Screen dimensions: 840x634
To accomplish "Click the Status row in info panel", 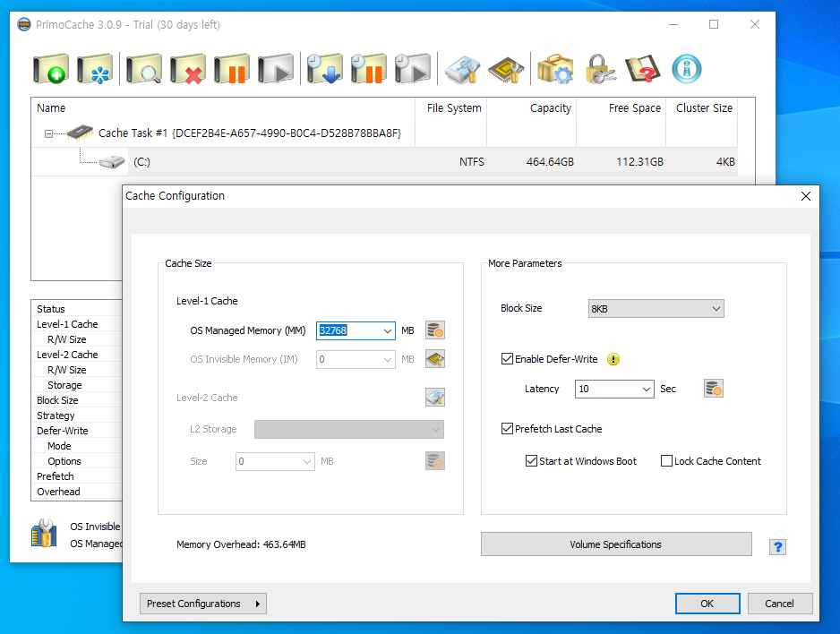I will (77, 309).
